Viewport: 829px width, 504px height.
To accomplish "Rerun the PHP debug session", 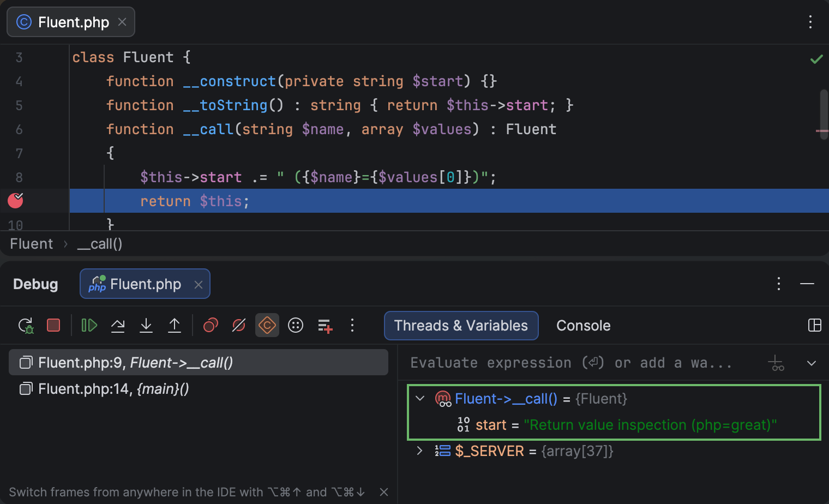I will pos(26,325).
